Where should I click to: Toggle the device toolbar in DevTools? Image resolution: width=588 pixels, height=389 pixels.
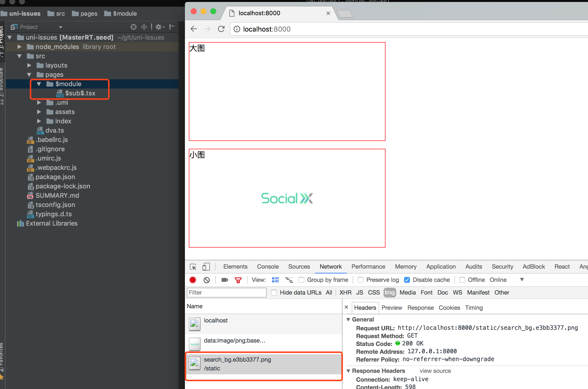pyautogui.click(x=206, y=266)
